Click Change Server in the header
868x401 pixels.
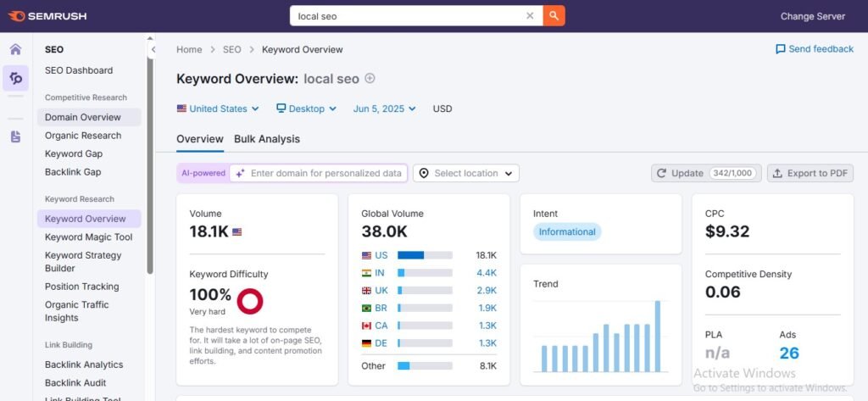point(813,16)
